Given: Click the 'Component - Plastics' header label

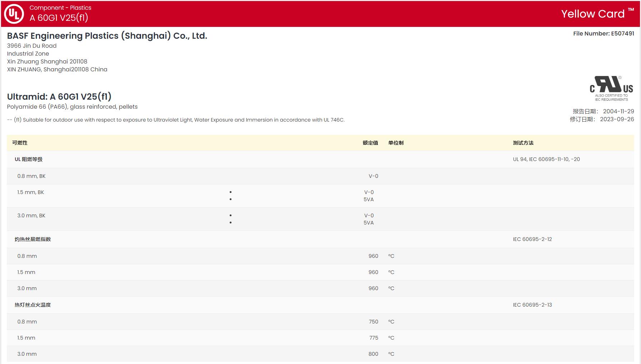Looking at the screenshot, I should [60, 8].
